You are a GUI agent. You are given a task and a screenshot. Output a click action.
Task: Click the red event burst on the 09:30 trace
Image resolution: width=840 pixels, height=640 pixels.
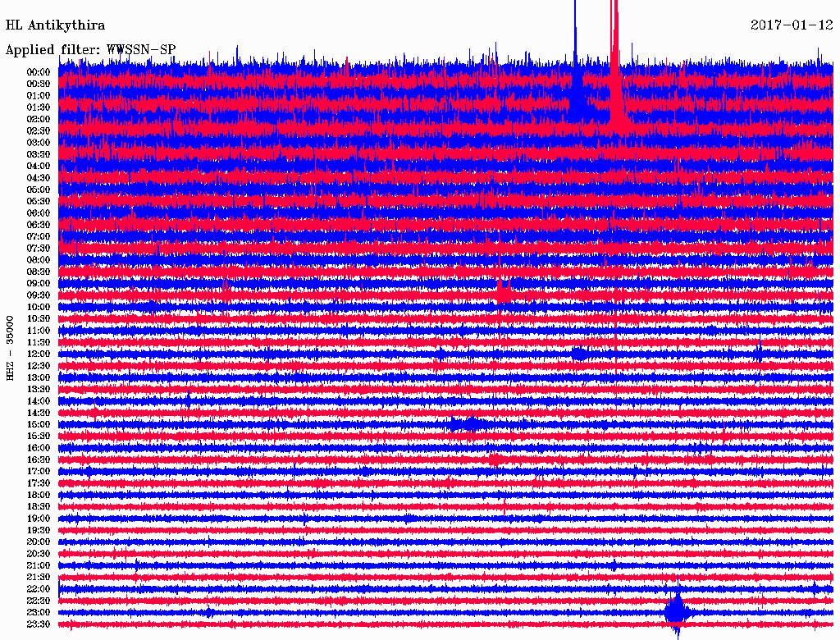pos(503,293)
